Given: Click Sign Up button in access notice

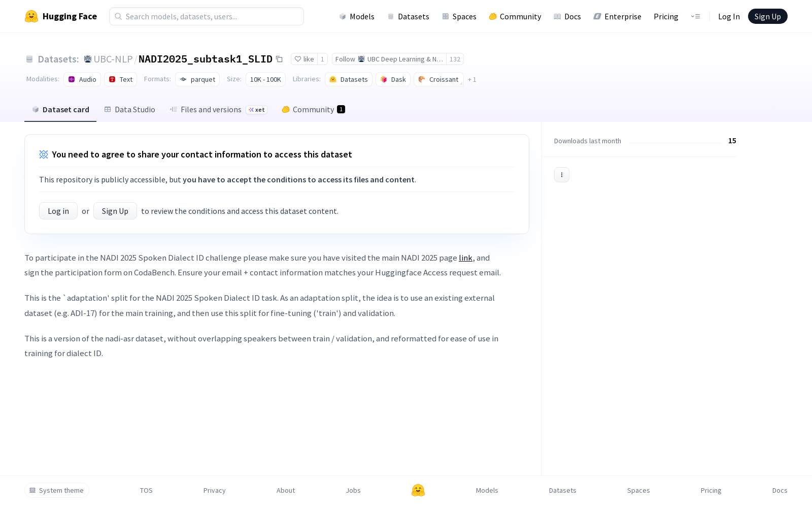Looking at the screenshot, I should [115, 211].
